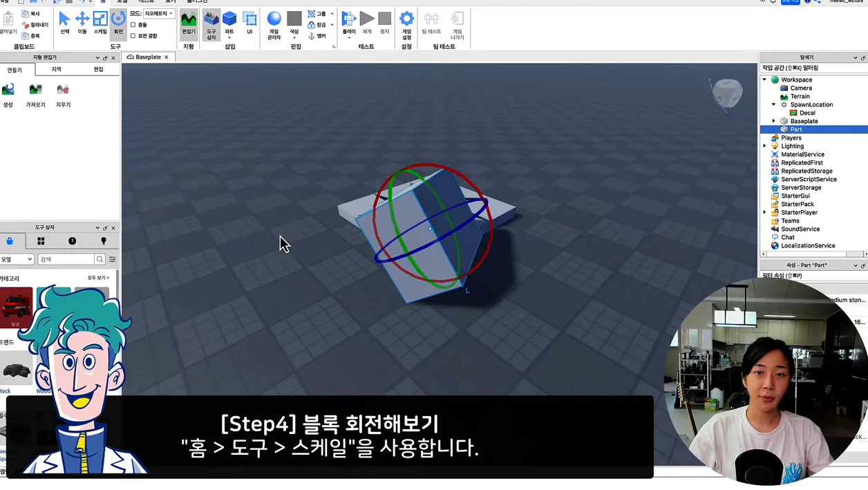868x490 pixels.
Task: Expand the StarterPlayer tree node
Action: [x=764, y=212]
